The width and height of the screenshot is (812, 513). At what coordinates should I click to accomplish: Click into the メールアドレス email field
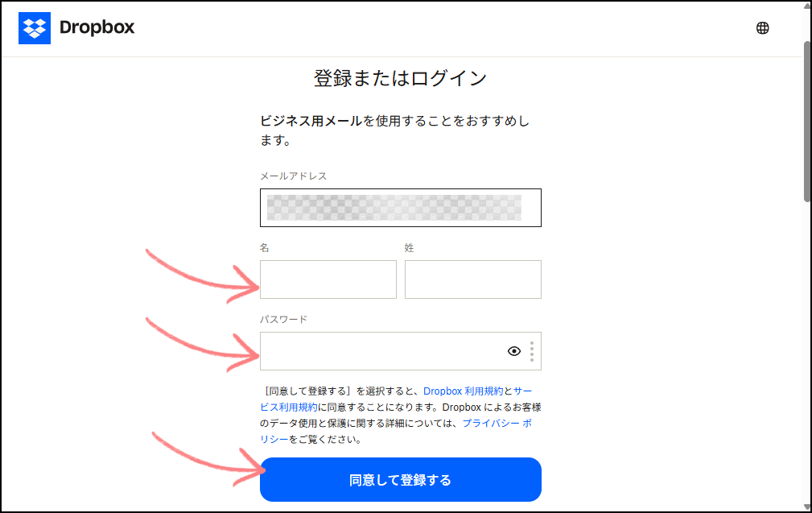coord(400,208)
